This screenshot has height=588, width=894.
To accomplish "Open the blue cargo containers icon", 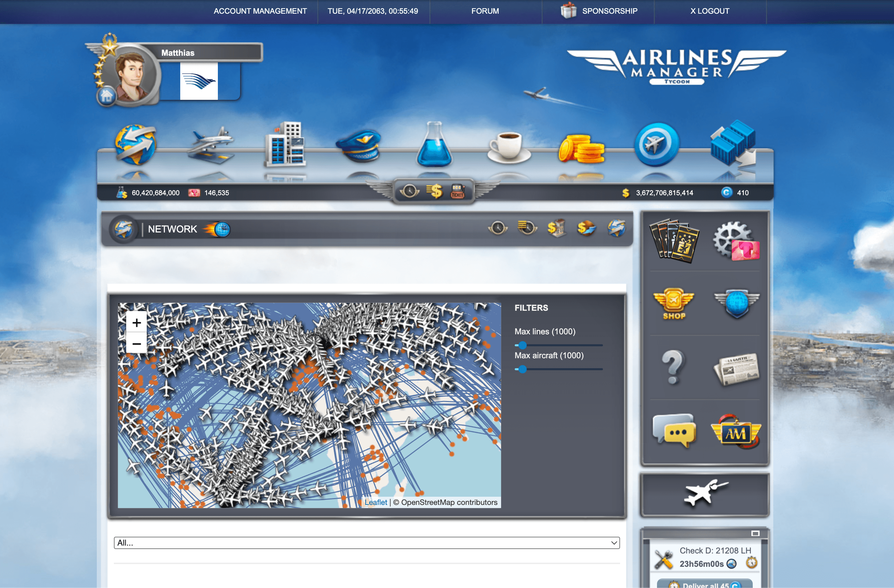I will point(733,144).
